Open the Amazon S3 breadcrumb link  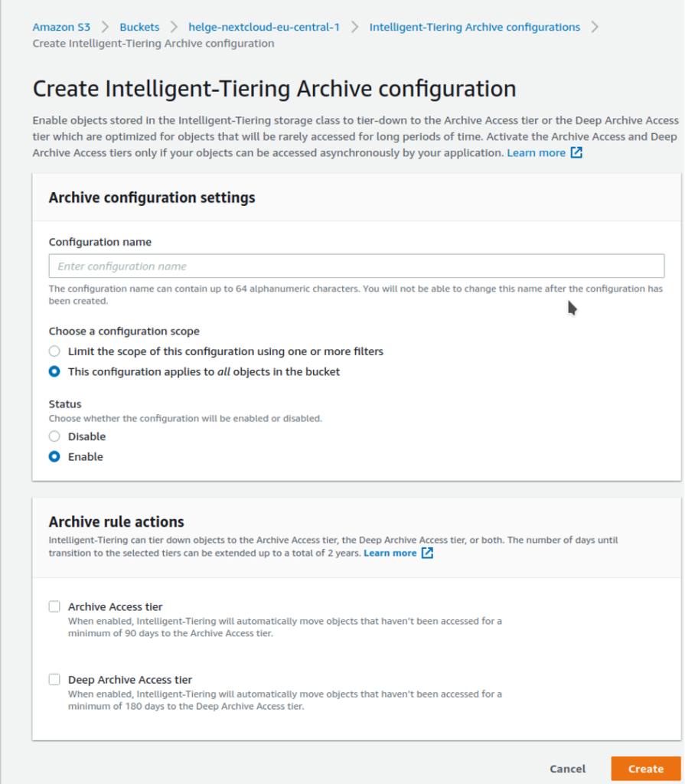(61, 27)
